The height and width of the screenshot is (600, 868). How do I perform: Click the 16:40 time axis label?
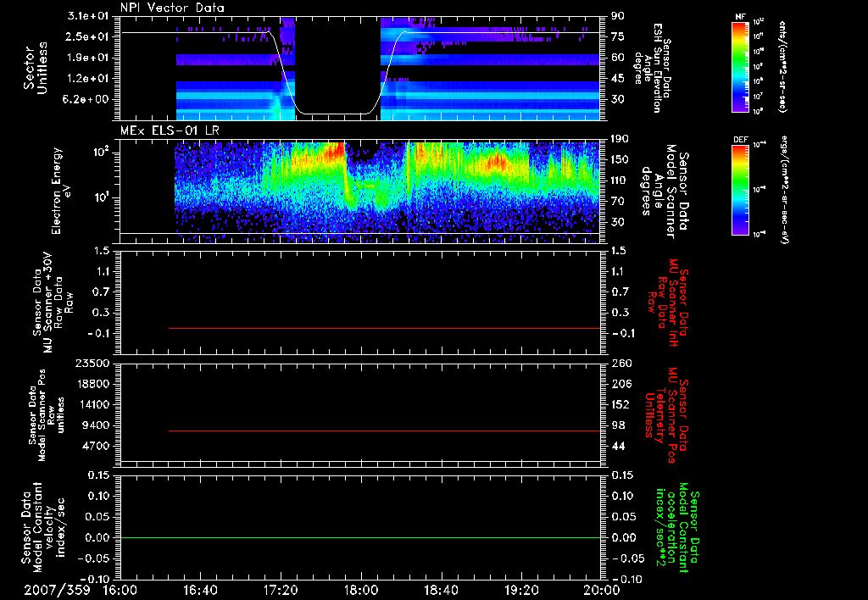200,590
